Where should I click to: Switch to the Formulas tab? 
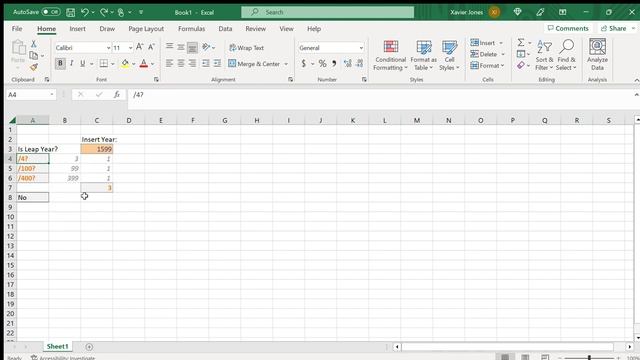tap(191, 29)
